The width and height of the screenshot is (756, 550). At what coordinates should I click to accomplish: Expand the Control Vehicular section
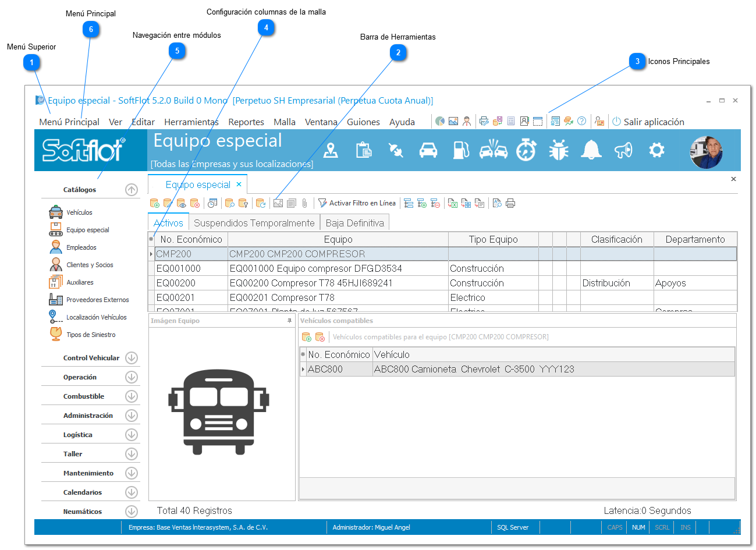pyautogui.click(x=132, y=358)
